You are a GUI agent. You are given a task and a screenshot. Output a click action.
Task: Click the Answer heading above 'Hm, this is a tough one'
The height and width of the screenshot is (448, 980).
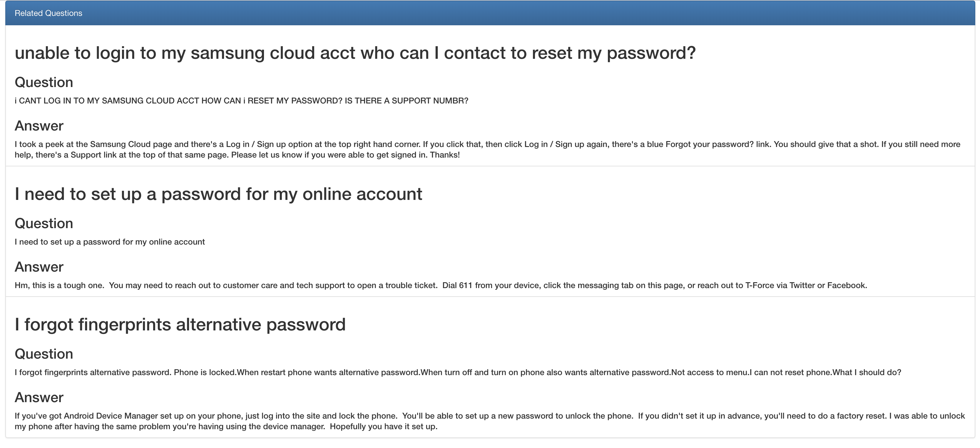[x=39, y=267]
